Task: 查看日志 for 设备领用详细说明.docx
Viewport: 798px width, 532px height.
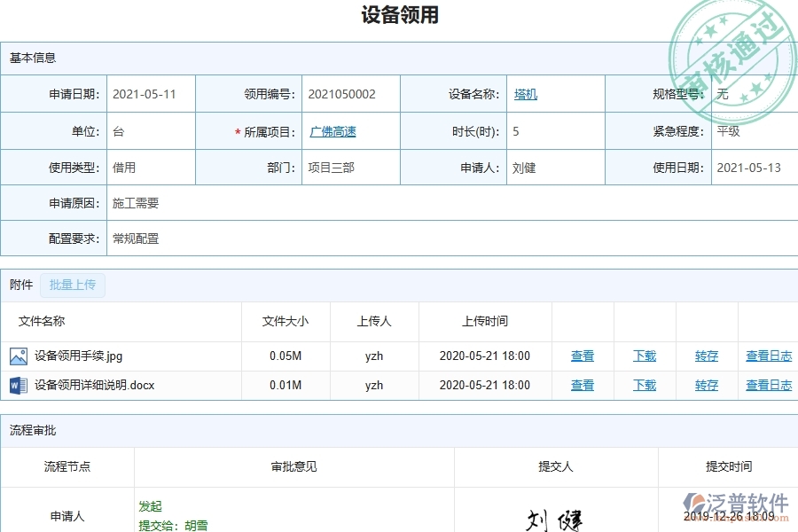Action: click(x=768, y=385)
